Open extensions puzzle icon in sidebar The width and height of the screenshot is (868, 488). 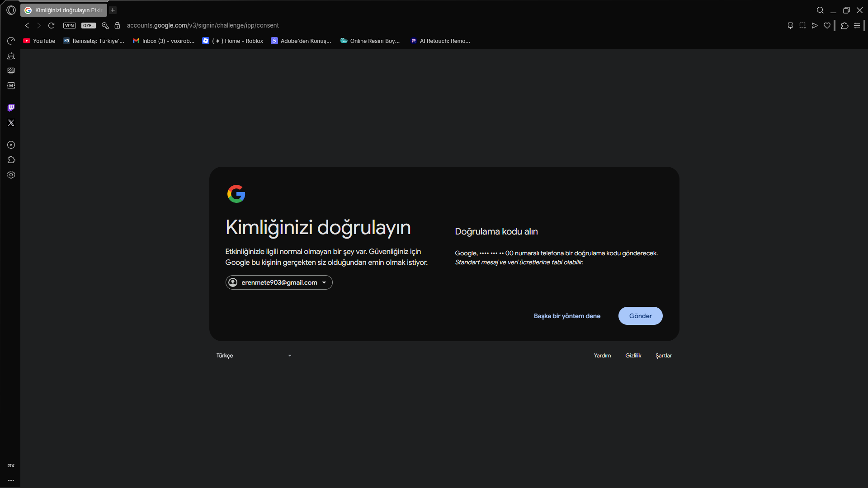(11, 160)
